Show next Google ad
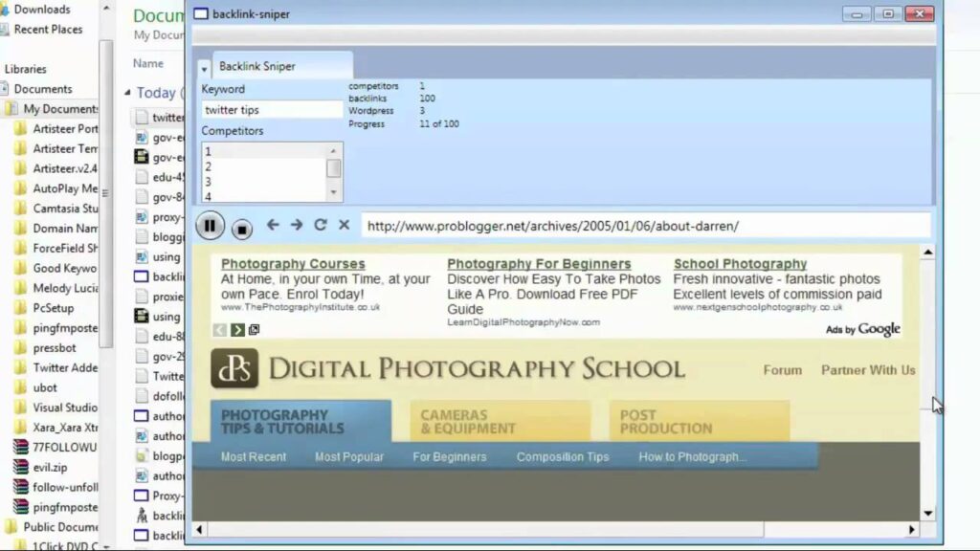The image size is (980, 551). point(237,330)
